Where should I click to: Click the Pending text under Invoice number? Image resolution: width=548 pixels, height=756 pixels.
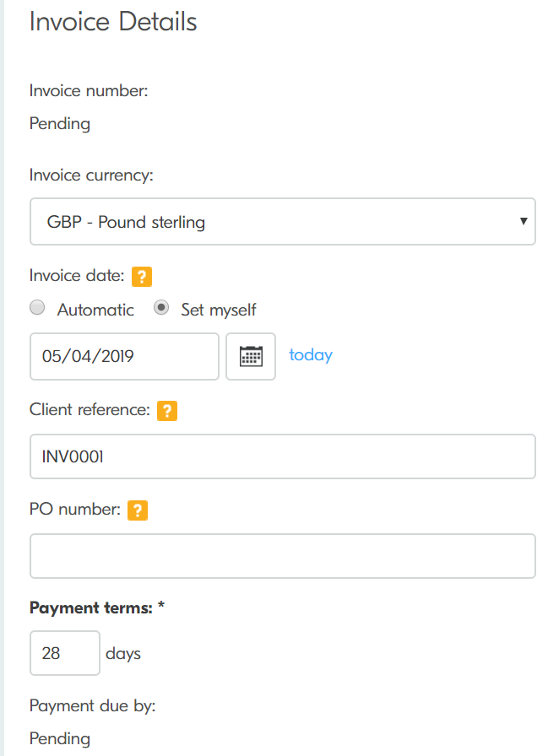point(60,124)
